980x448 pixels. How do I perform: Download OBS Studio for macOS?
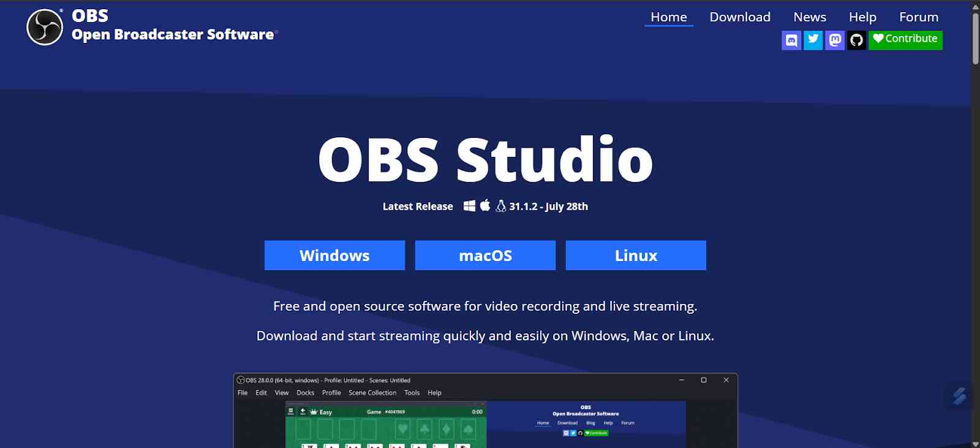(485, 256)
